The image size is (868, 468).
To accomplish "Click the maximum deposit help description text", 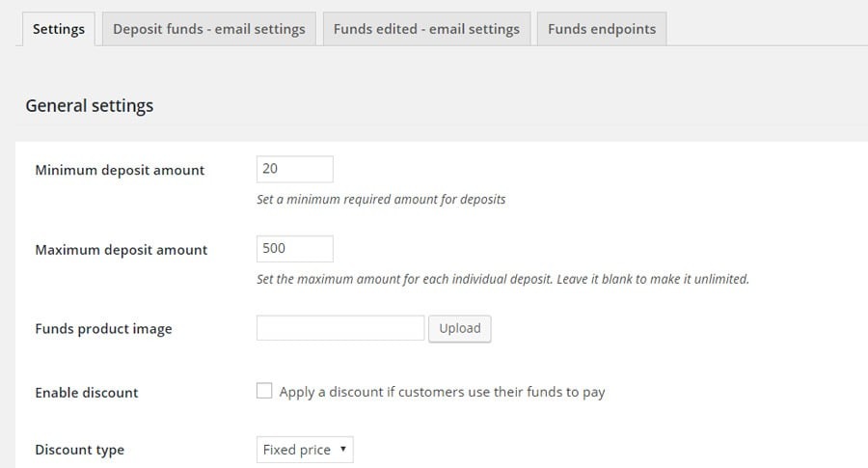I will coord(502,279).
